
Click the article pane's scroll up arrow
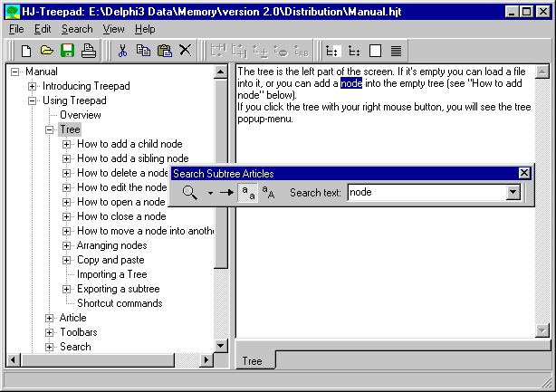tap(542, 72)
